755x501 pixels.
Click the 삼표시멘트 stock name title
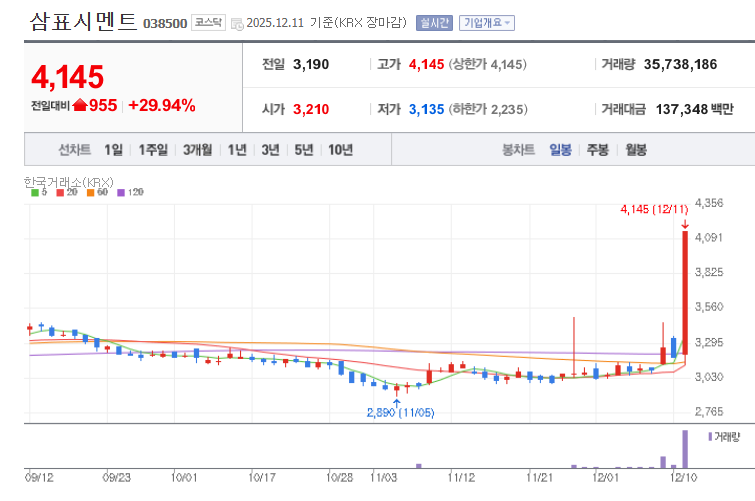(83, 22)
